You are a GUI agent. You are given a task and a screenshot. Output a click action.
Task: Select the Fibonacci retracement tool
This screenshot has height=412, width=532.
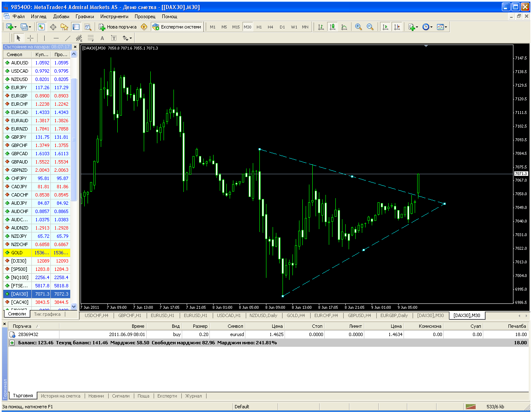91,38
